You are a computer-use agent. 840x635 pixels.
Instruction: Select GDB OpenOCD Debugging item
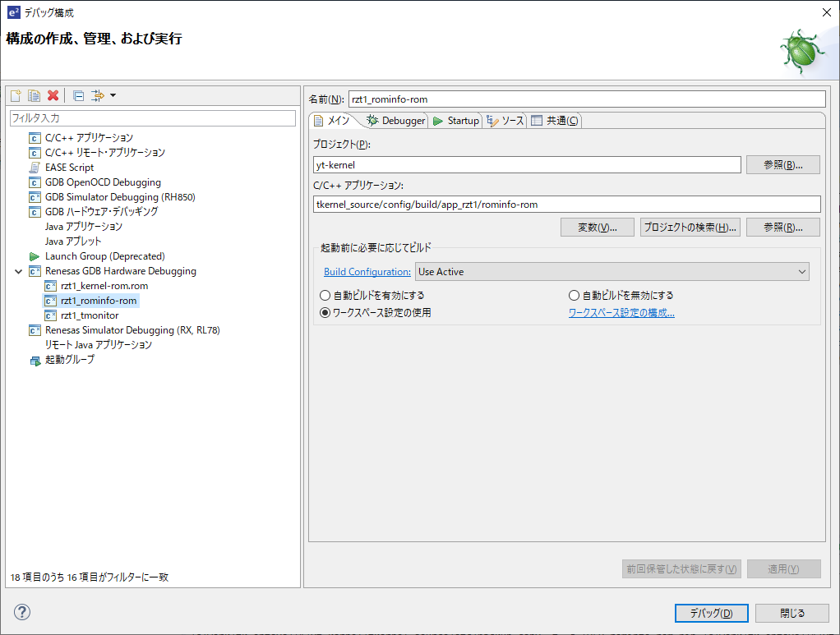pyautogui.click(x=103, y=182)
